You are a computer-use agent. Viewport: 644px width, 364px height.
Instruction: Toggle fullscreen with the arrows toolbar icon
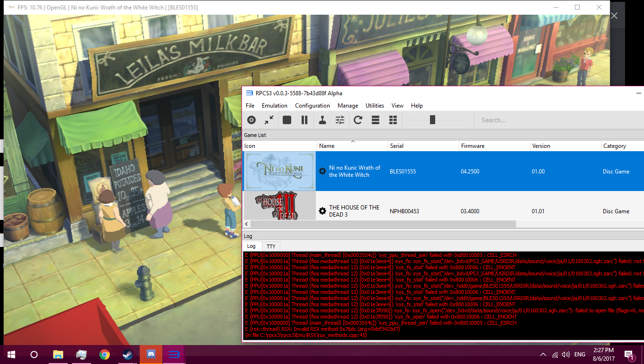click(269, 120)
